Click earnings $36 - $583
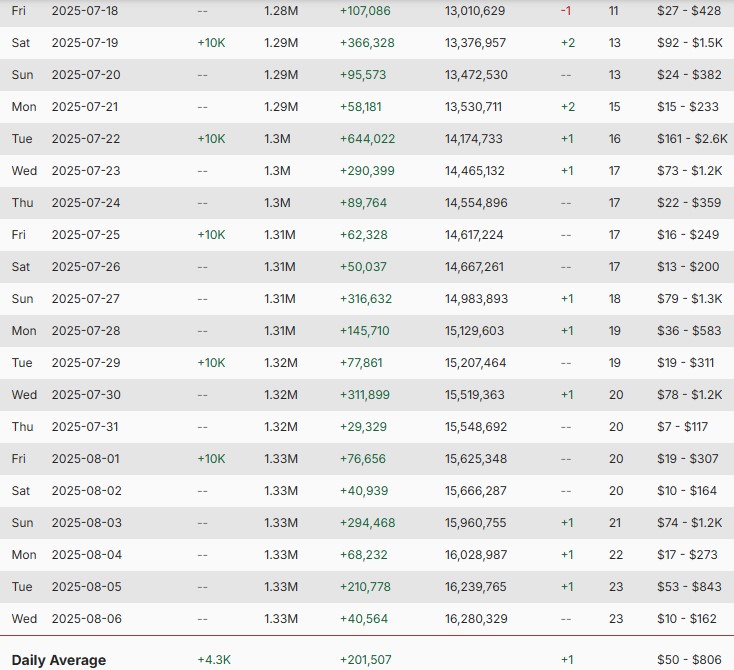Viewport: 734px width, 670px height. 689,331
